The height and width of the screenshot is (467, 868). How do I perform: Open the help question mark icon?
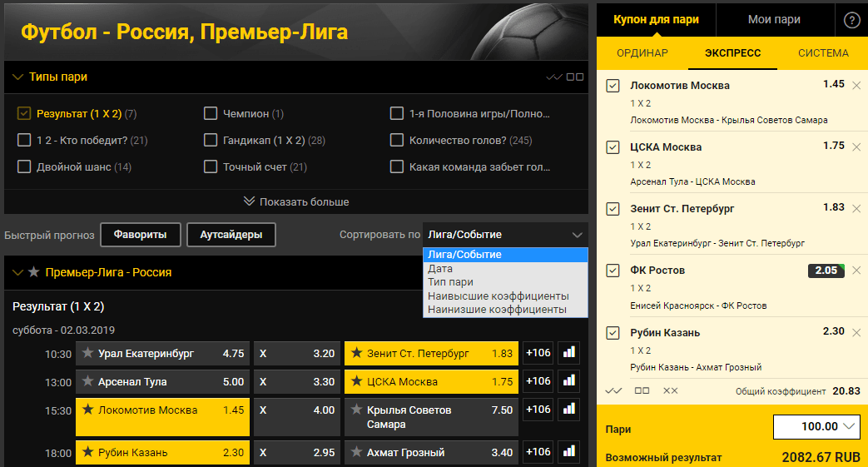851,21
